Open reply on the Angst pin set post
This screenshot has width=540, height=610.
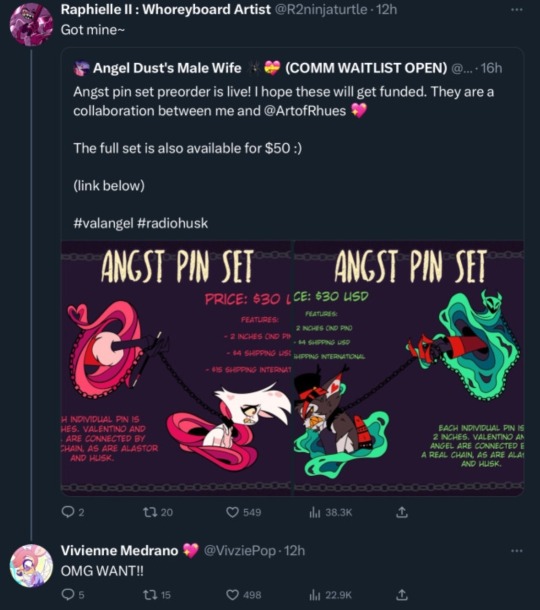tap(72, 512)
